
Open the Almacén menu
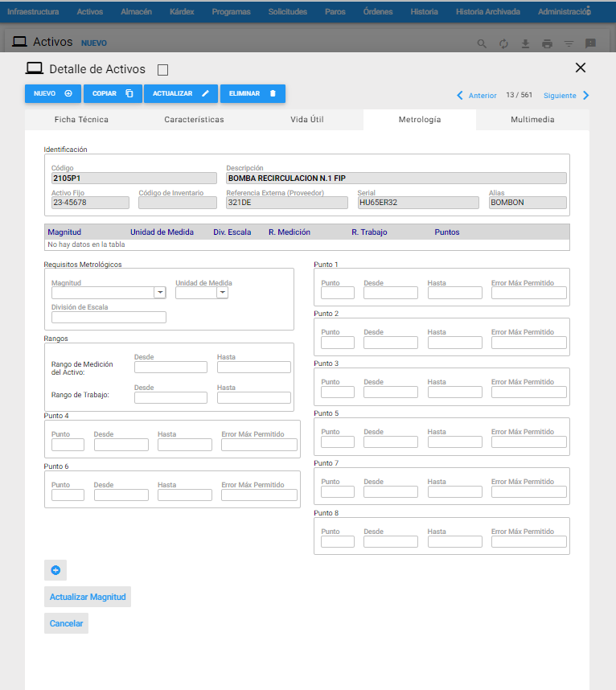tap(137, 12)
